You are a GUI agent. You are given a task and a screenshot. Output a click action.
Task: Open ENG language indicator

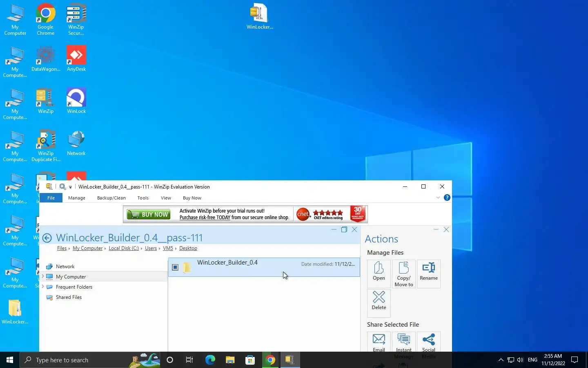tap(532, 360)
